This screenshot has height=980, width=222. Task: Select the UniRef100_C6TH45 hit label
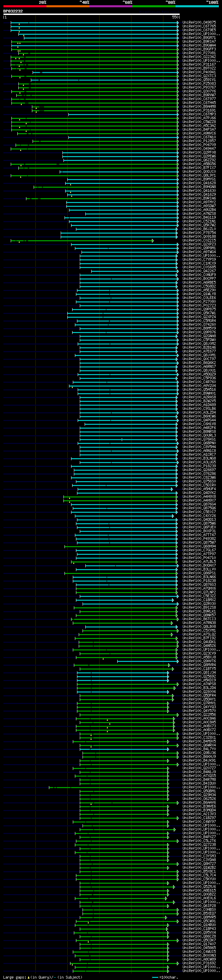coord(199,103)
